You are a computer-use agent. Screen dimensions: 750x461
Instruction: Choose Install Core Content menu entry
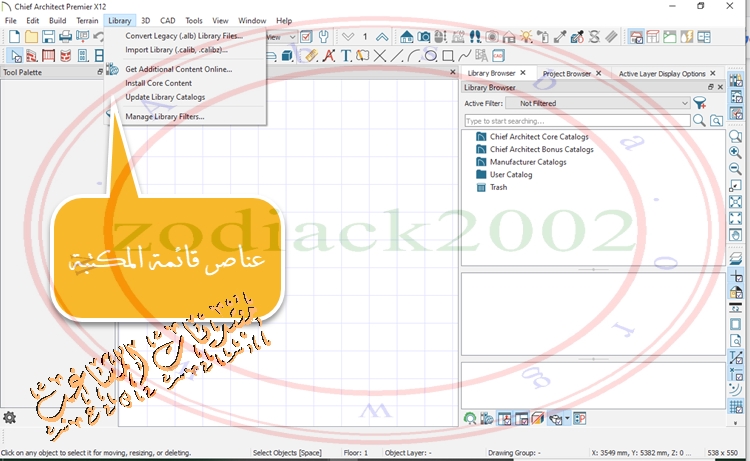[x=158, y=83]
